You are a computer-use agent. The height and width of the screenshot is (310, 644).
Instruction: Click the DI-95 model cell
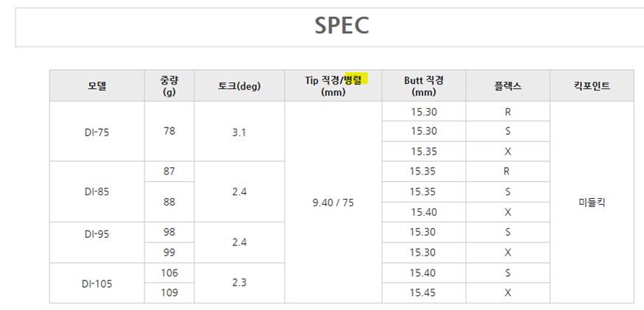coord(97,233)
